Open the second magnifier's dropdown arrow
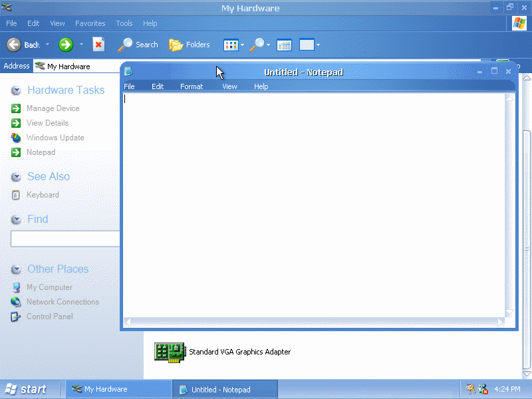 269,45
